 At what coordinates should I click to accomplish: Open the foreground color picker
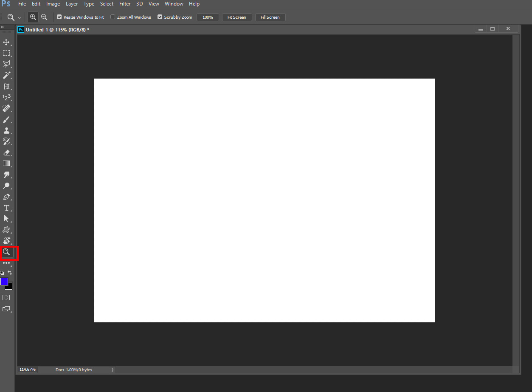4,282
